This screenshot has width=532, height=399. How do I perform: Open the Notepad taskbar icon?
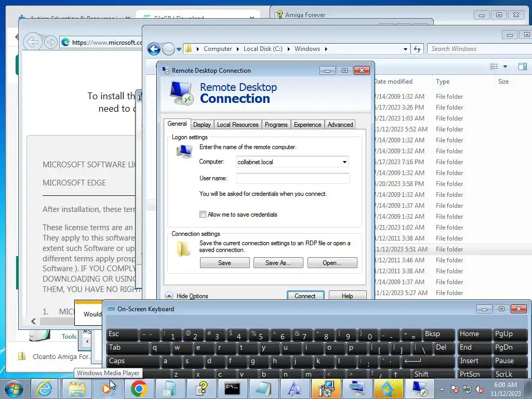point(263,389)
